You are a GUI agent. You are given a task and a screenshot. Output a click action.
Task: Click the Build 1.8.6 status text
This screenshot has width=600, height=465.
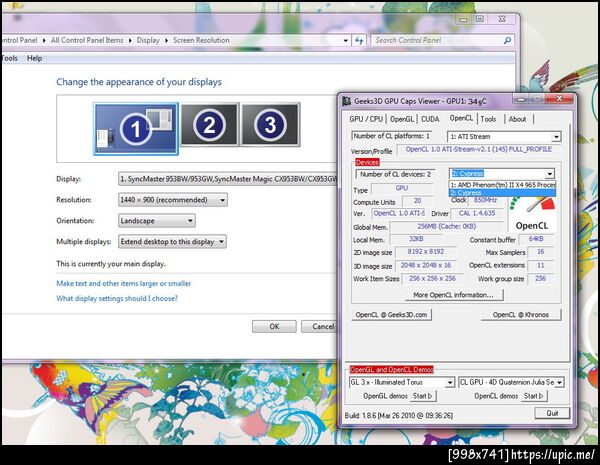(x=398, y=415)
